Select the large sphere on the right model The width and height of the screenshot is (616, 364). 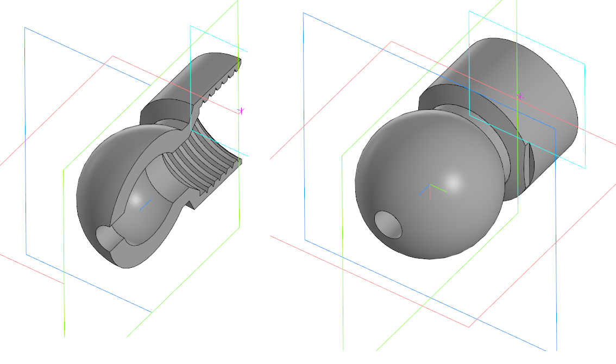(429, 185)
